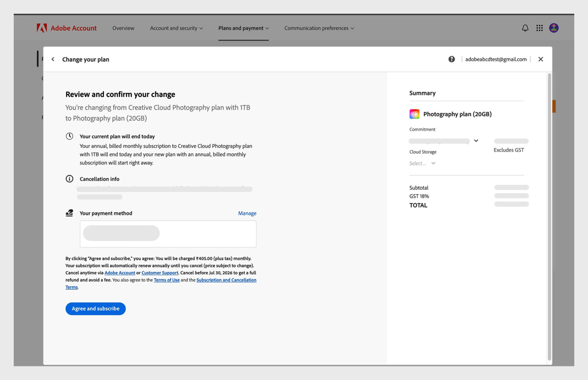Click the Summary heading

(422, 93)
